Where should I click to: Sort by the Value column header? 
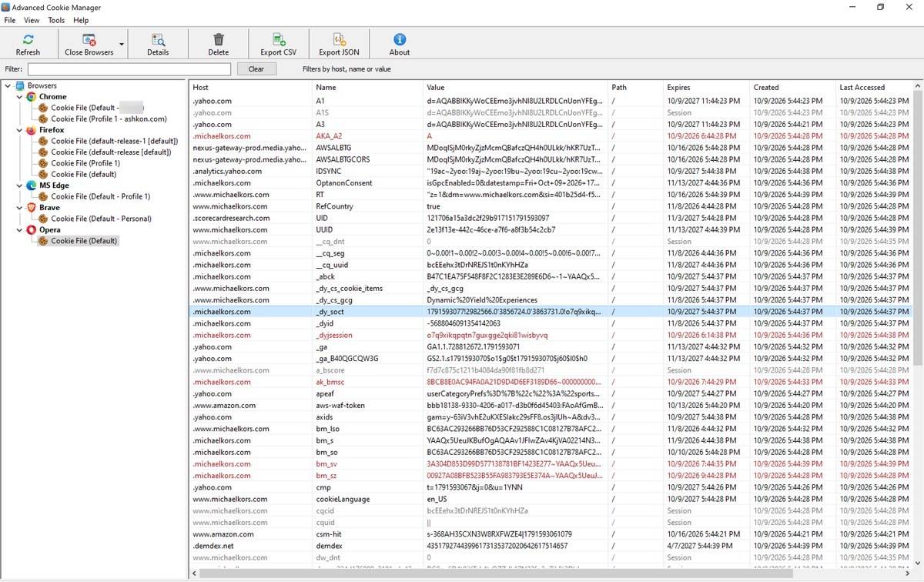[515, 88]
